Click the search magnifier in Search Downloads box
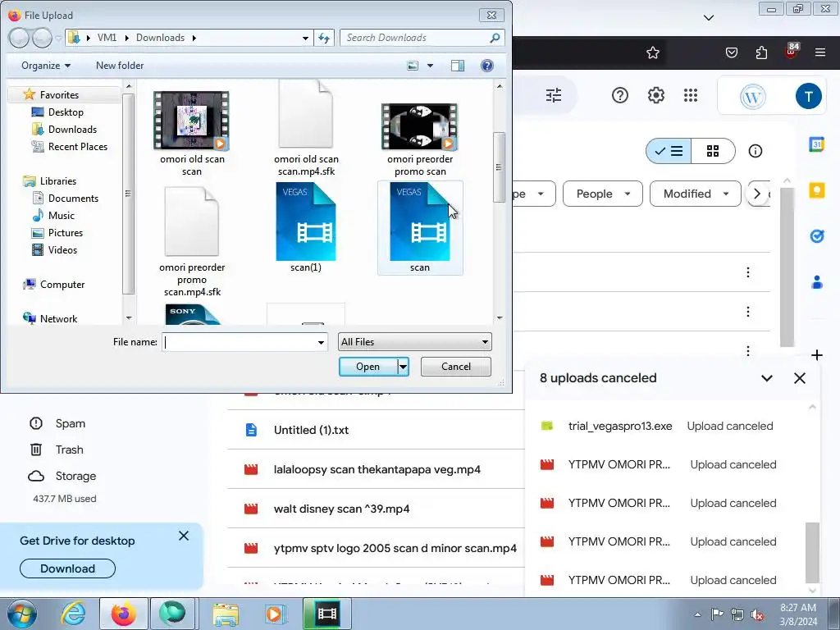The height and width of the screenshot is (630, 840). (x=495, y=38)
